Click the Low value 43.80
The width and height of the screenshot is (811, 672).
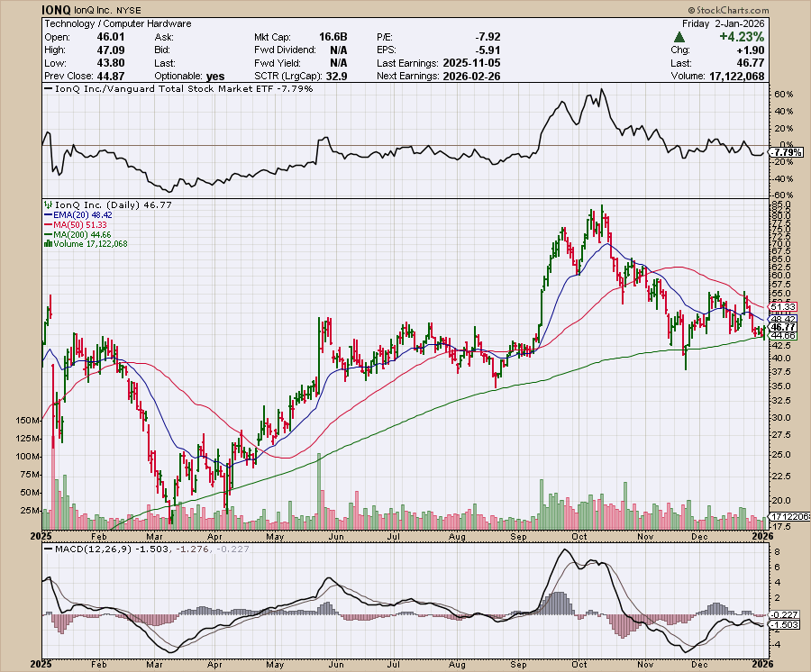pos(111,63)
